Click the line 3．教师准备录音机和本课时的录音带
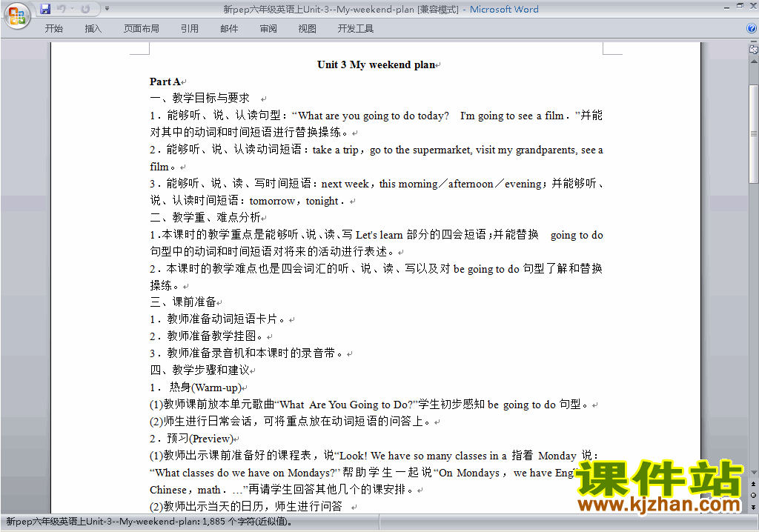Image resolution: width=759 pixels, height=532 pixels. (246, 353)
